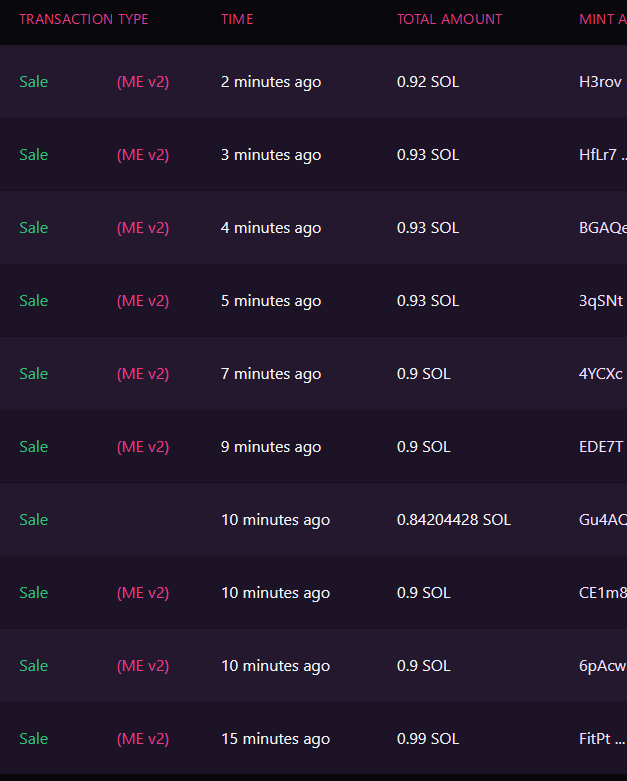Click 0.93 SOL in the HfLr7 row
Viewport: 627px width, 781px height.
coord(428,155)
